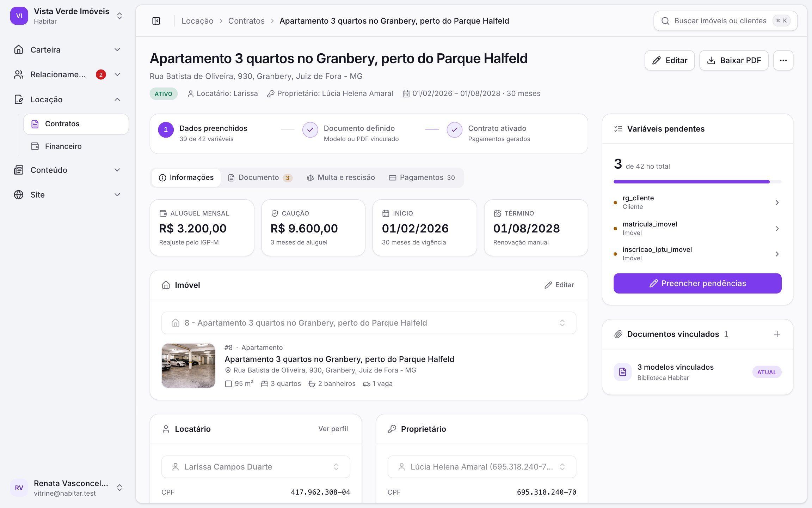This screenshot has height=508, width=812.
Task: Add a linked document with plus icon
Action: [777, 334]
